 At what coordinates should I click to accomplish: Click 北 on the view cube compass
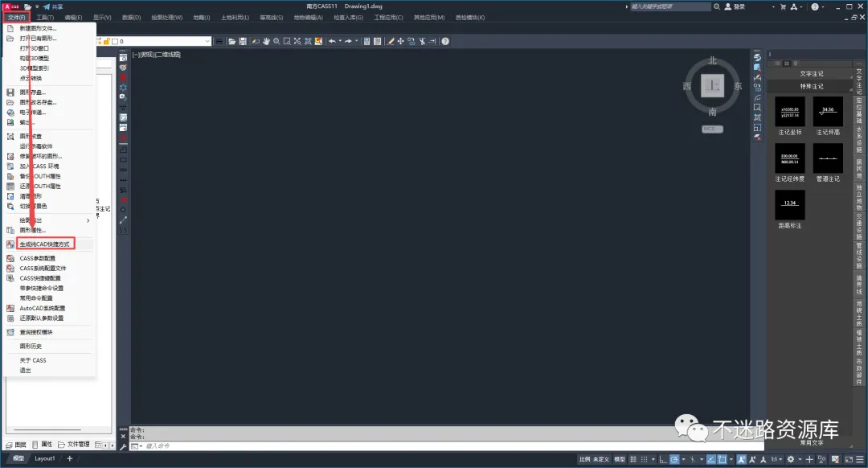click(x=712, y=60)
